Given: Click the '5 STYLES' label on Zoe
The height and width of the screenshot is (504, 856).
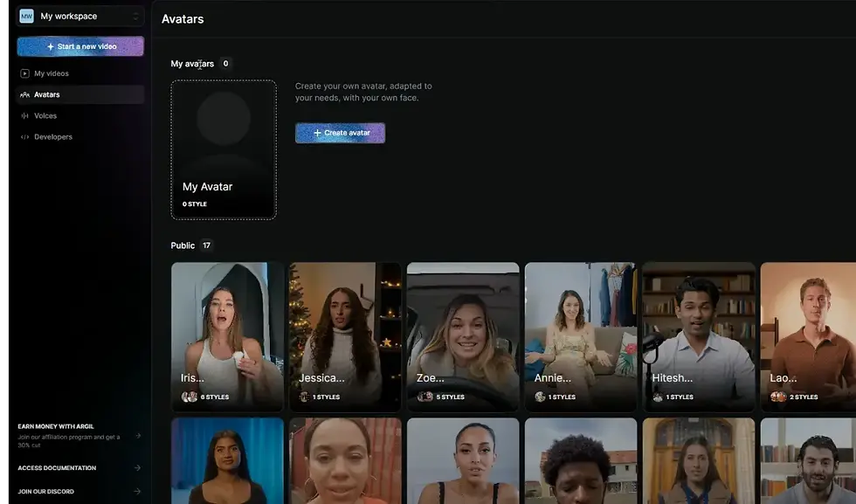Looking at the screenshot, I should click(x=451, y=397).
